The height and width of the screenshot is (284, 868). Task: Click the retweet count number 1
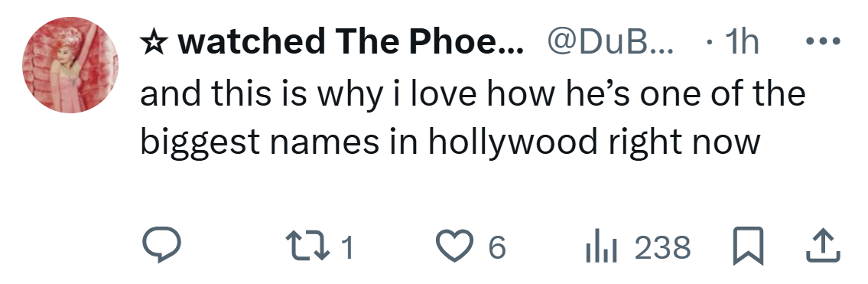coord(346,247)
